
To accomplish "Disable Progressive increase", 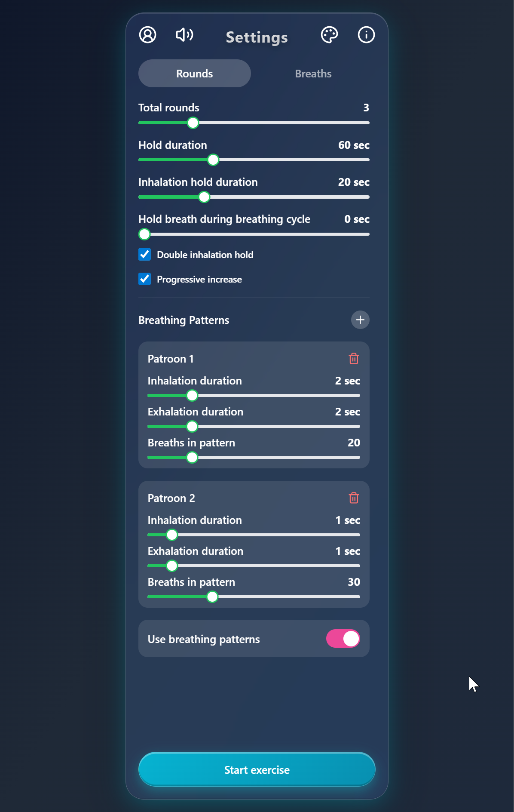I will [144, 279].
